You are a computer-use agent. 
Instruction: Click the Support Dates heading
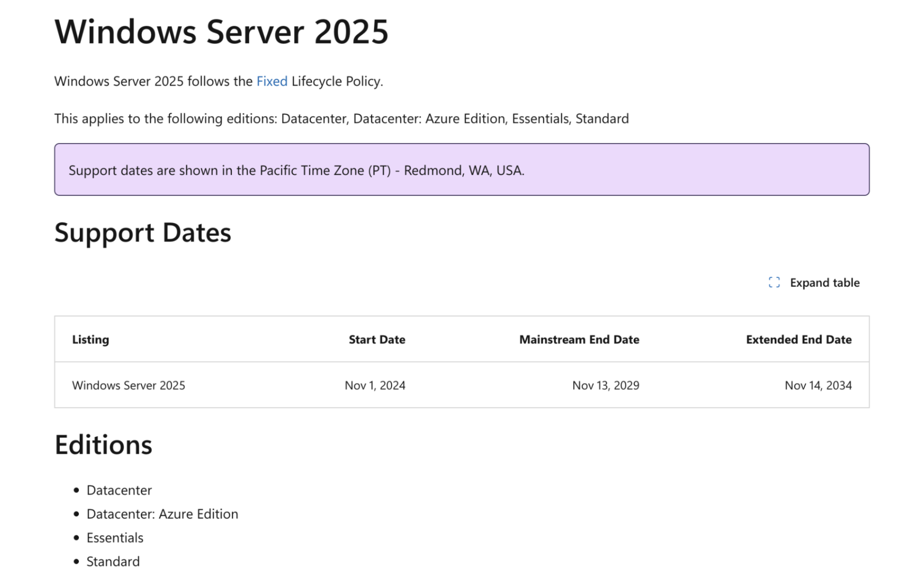coord(143,233)
